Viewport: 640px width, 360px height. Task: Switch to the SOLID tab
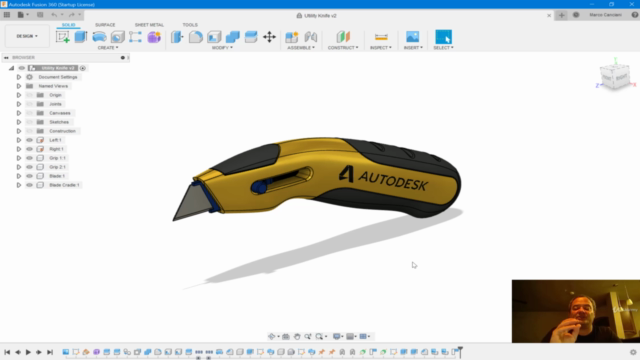(68, 25)
